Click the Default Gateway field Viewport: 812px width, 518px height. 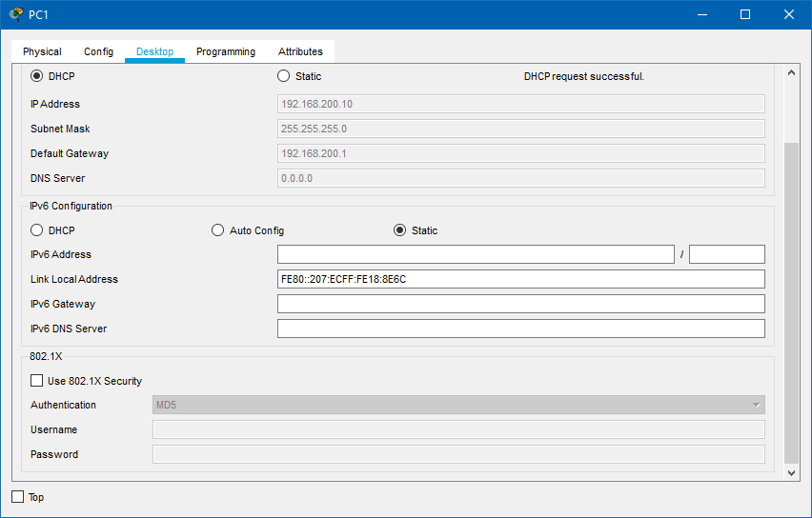(x=521, y=153)
